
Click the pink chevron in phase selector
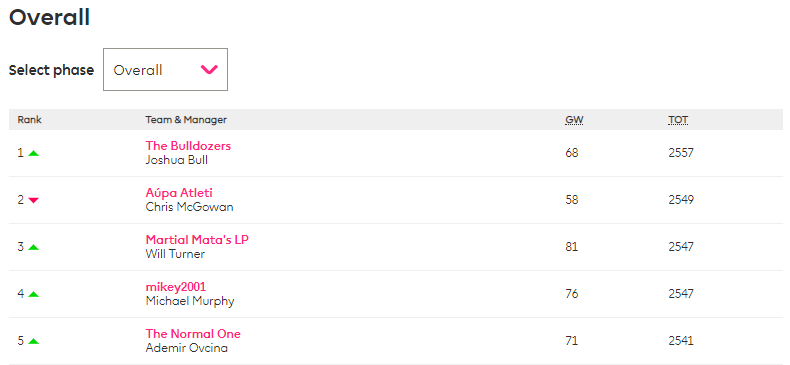(209, 70)
